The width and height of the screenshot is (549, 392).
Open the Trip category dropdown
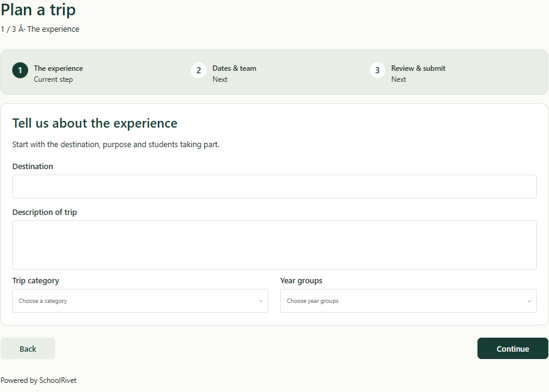coord(140,301)
